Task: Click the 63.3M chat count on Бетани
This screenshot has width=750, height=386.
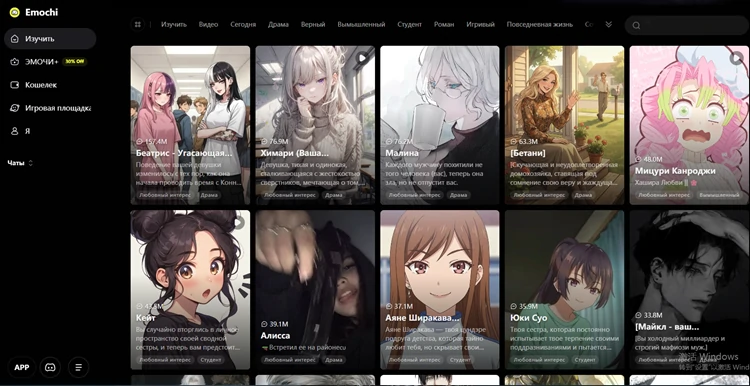Action: (524, 142)
